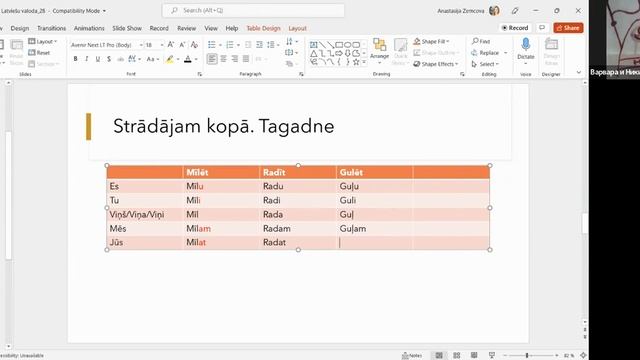Screen dimensions: 640x360
Task: Open the Select dropdown
Action: tap(485, 64)
